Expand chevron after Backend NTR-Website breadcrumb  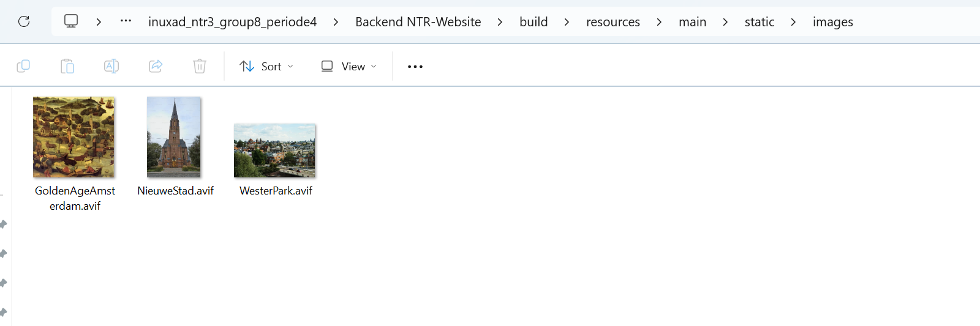point(500,22)
